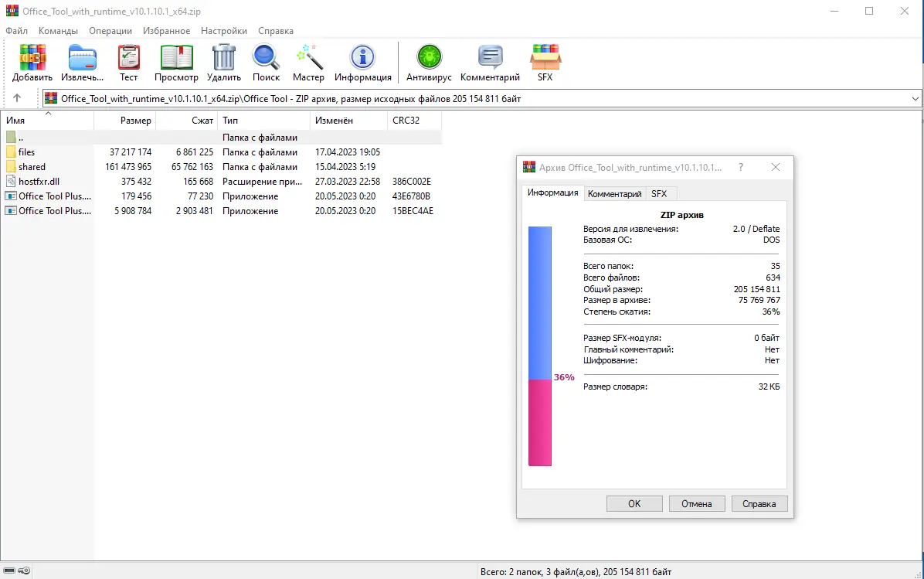The width and height of the screenshot is (924, 579).
Task: Open the Настройки menu
Action: point(224,31)
